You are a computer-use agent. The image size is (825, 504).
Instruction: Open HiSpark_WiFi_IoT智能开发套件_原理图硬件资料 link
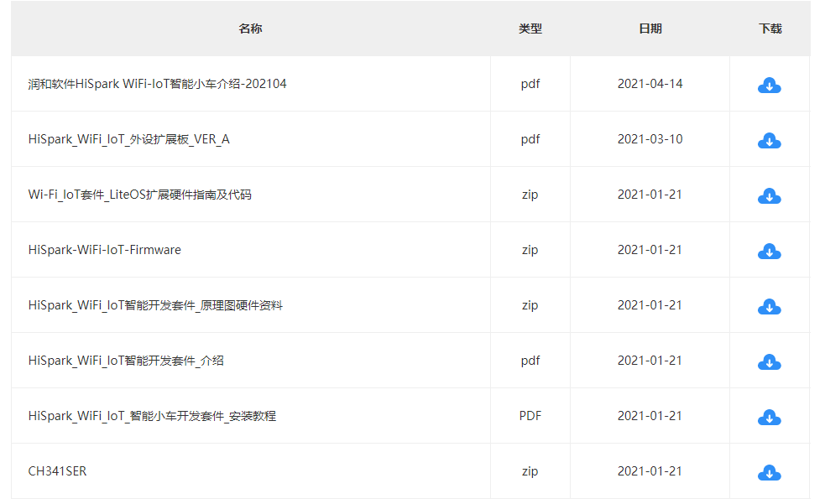pos(155,305)
